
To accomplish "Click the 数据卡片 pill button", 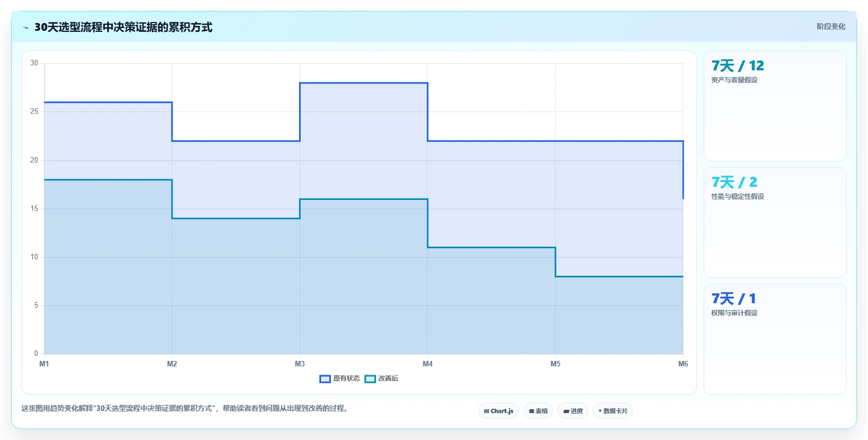I will pos(613,411).
